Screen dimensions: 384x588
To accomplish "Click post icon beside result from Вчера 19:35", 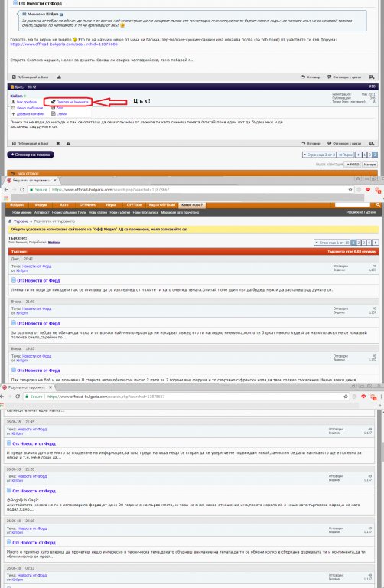I will click(14, 370).
